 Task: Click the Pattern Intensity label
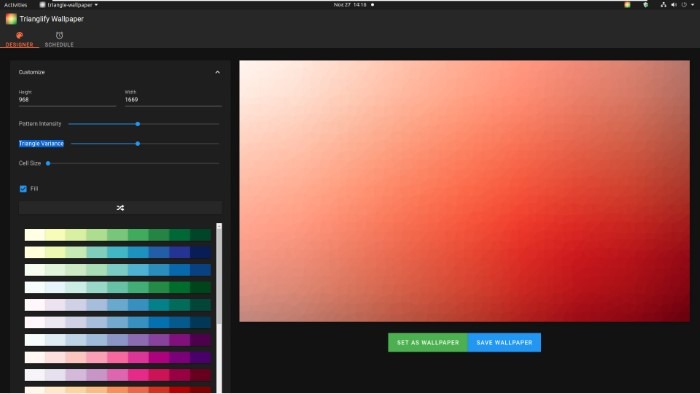coord(40,124)
